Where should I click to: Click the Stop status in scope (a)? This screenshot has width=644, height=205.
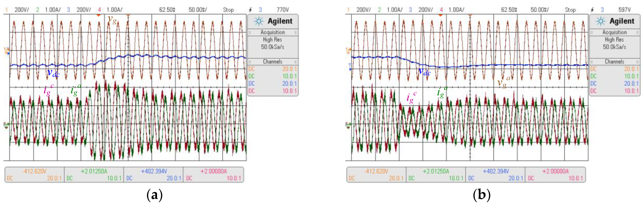(x=228, y=10)
